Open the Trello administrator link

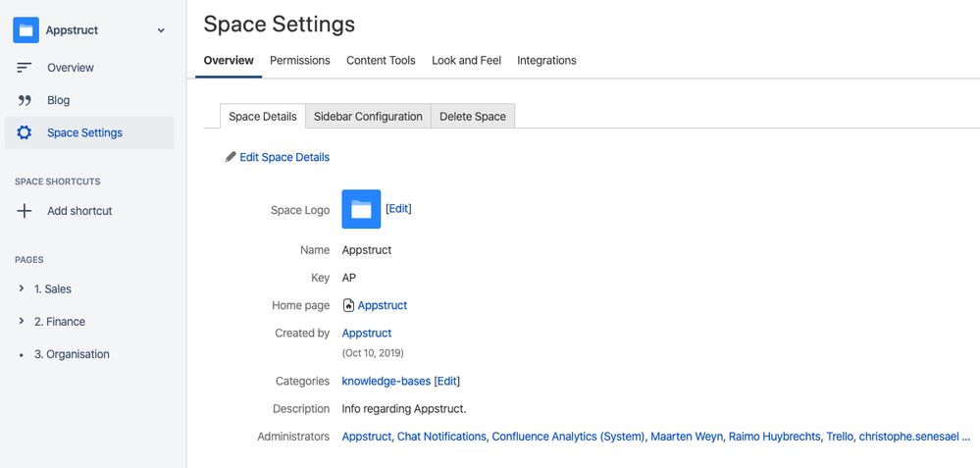840,437
